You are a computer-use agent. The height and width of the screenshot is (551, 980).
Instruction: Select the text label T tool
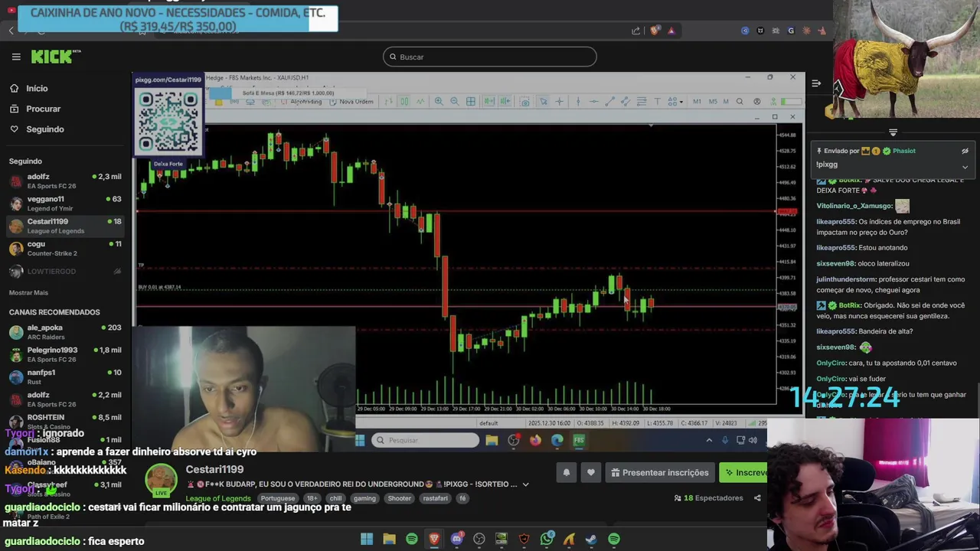coord(658,101)
